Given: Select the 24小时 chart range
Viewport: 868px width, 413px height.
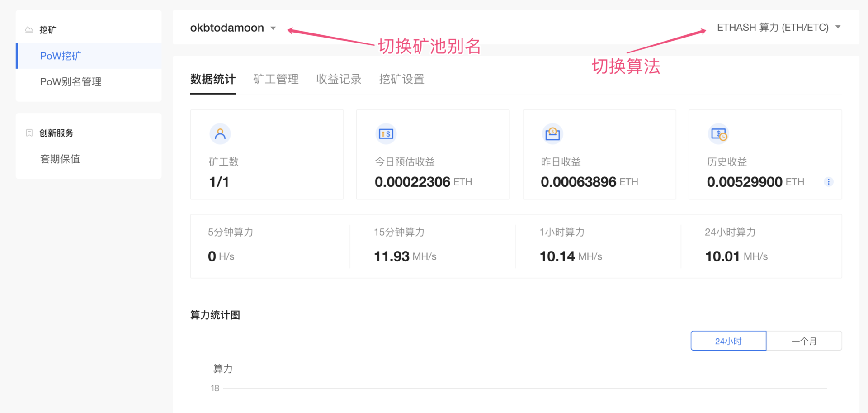Looking at the screenshot, I should [728, 341].
